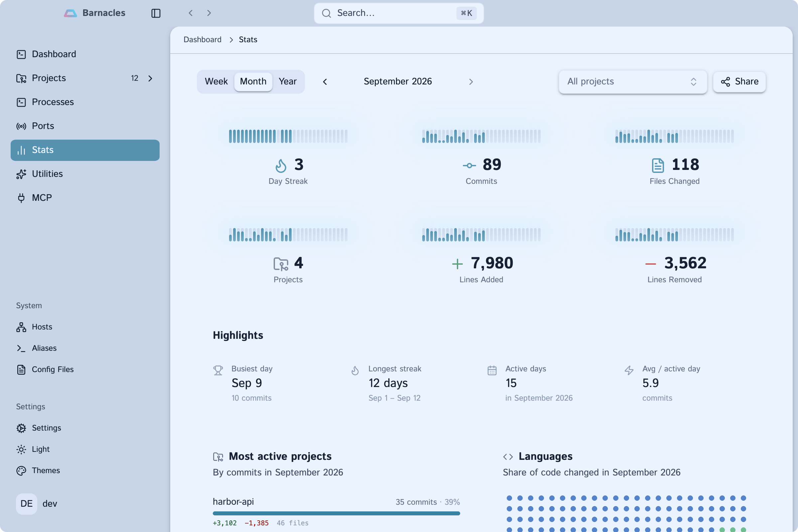Click the Lines Added bar chart

tap(481, 235)
